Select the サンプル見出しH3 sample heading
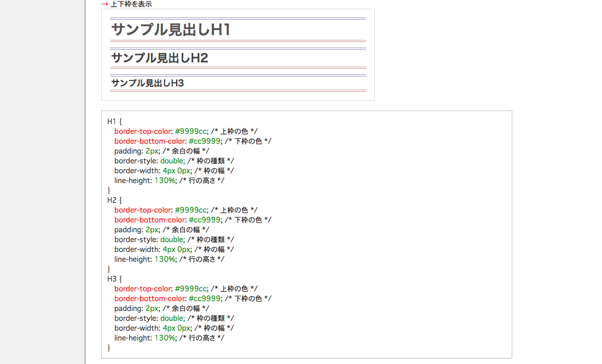 coord(147,83)
